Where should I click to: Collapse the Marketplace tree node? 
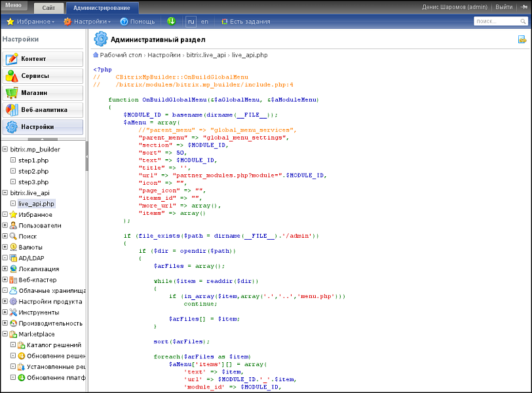(x=5, y=334)
